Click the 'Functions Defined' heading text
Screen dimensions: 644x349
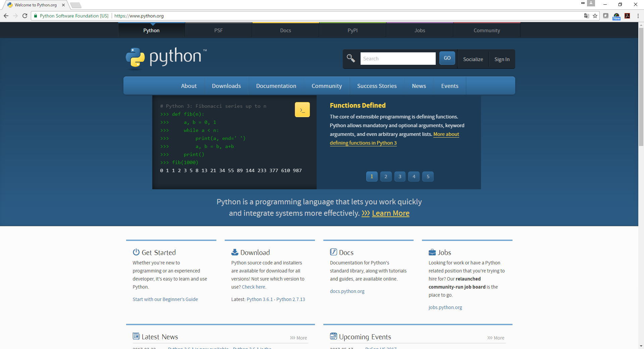(358, 105)
